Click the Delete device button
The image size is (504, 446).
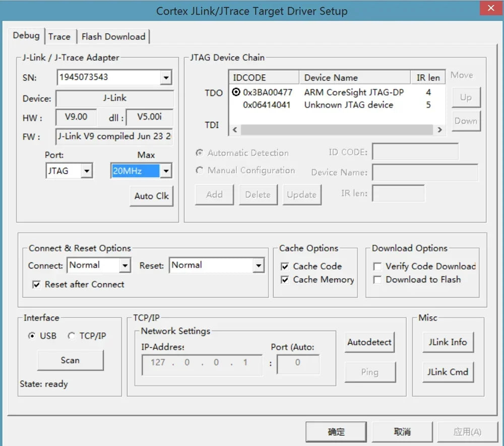tap(258, 195)
